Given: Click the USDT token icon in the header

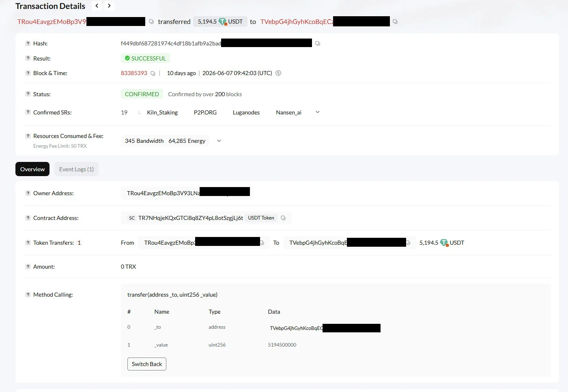Looking at the screenshot, I should [x=223, y=22].
